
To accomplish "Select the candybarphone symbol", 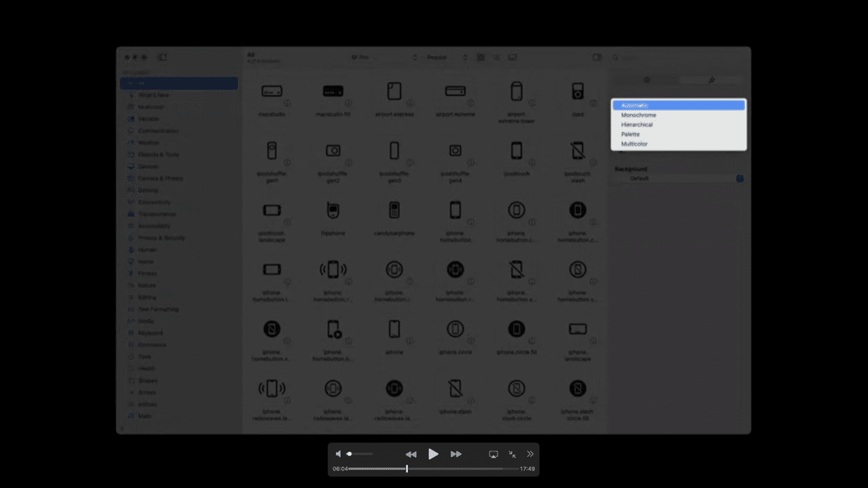I will pos(394,210).
